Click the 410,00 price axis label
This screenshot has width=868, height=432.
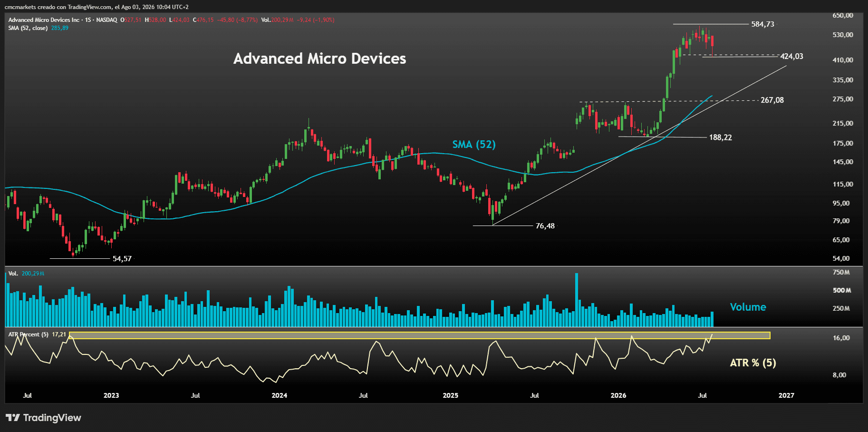(843, 60)
